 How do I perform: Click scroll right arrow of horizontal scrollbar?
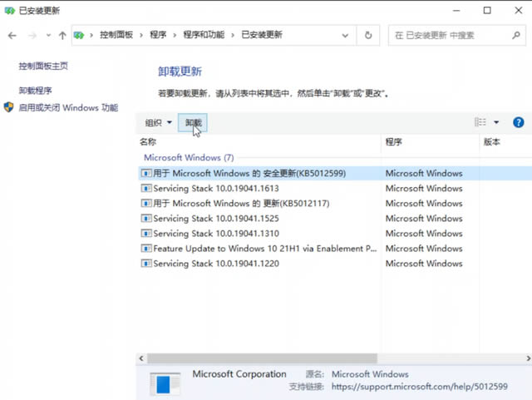pos(528,358)
